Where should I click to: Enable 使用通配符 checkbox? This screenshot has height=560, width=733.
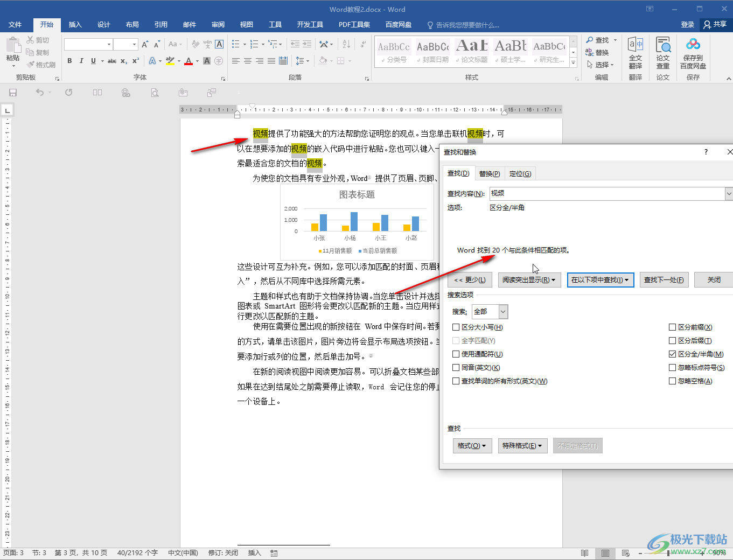point(456,354)
